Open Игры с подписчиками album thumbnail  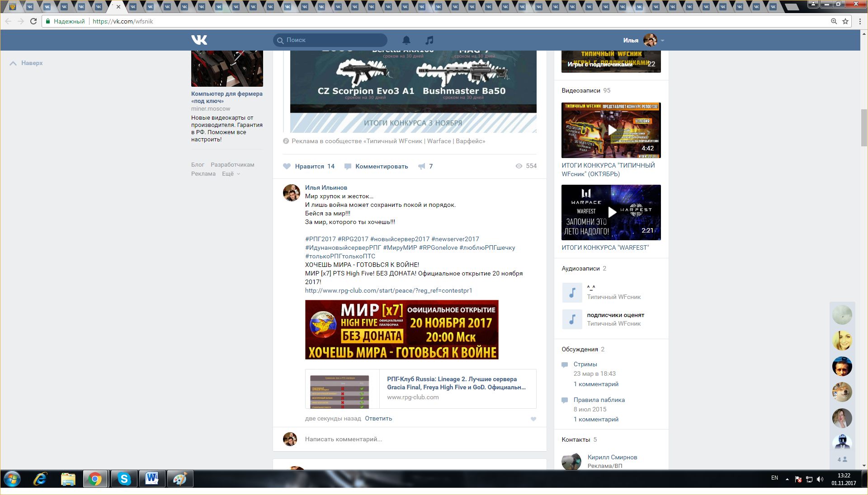click(611, 61)
